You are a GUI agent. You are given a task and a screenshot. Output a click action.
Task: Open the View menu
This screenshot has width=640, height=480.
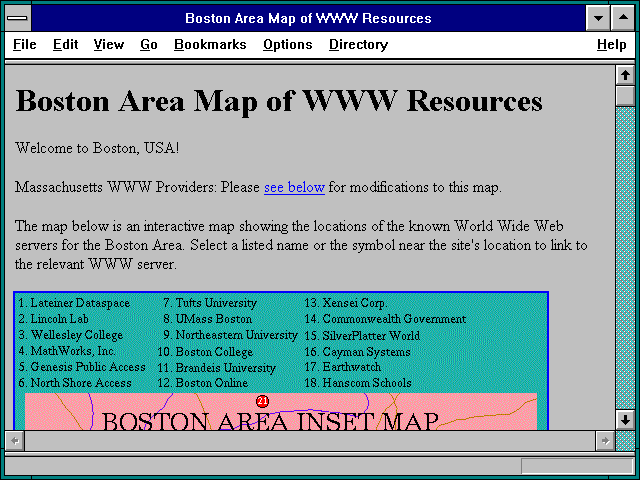109,44
